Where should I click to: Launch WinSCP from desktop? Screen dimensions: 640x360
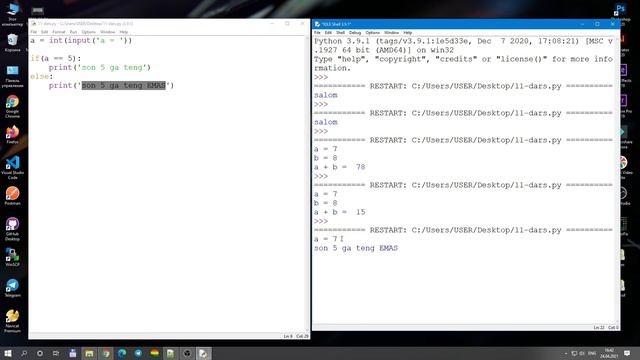[x=12, y=257]
